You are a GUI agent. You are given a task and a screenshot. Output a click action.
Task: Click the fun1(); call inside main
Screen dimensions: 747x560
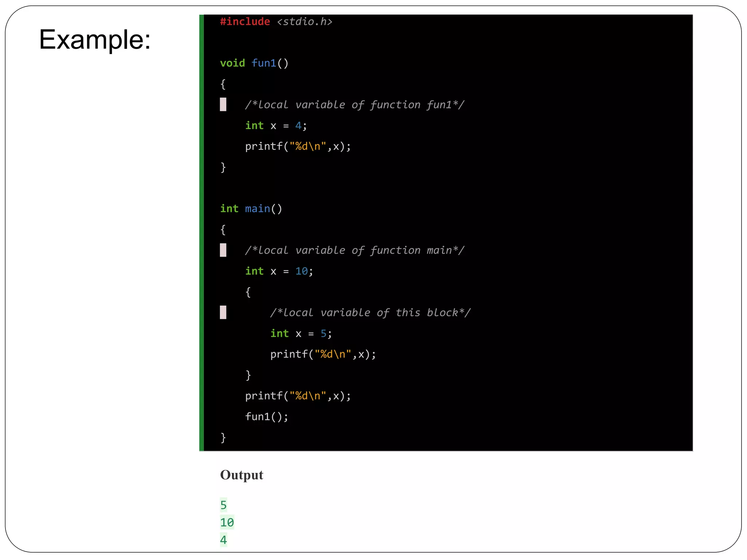pos(266,416)
